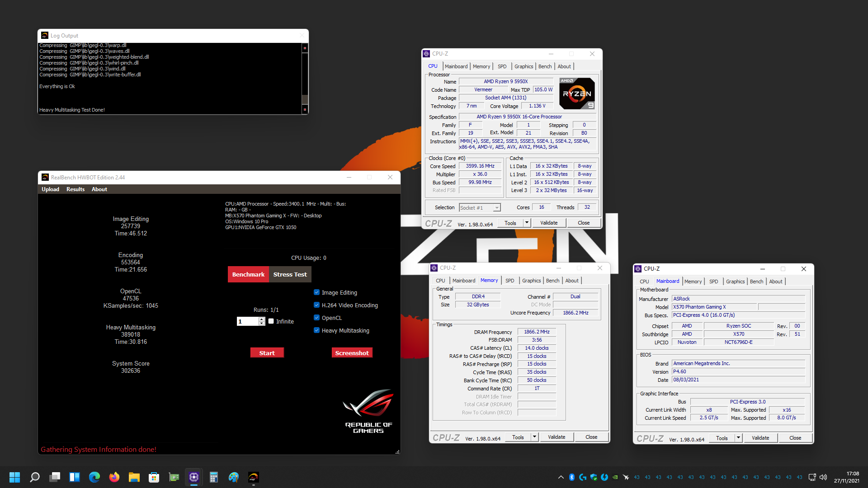The image size is (868, 488).
Task: Click the RealBench title bar app icon
Action: coord(45,177)
